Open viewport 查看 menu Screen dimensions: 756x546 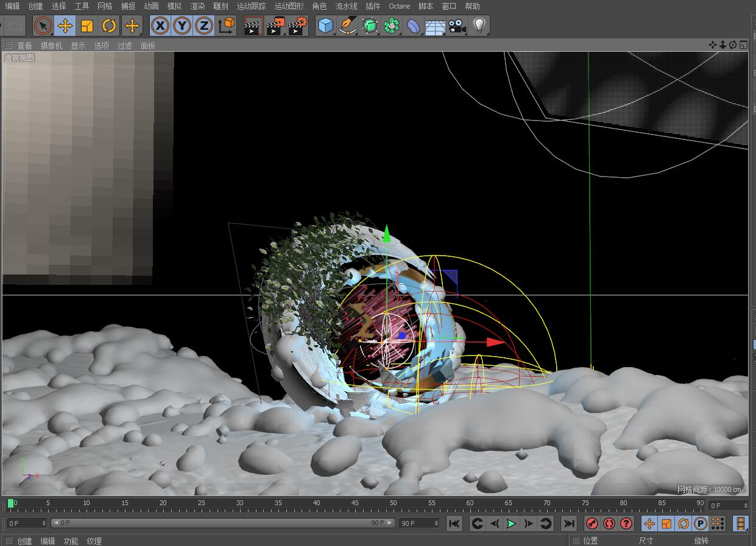(x=24, y=46)
